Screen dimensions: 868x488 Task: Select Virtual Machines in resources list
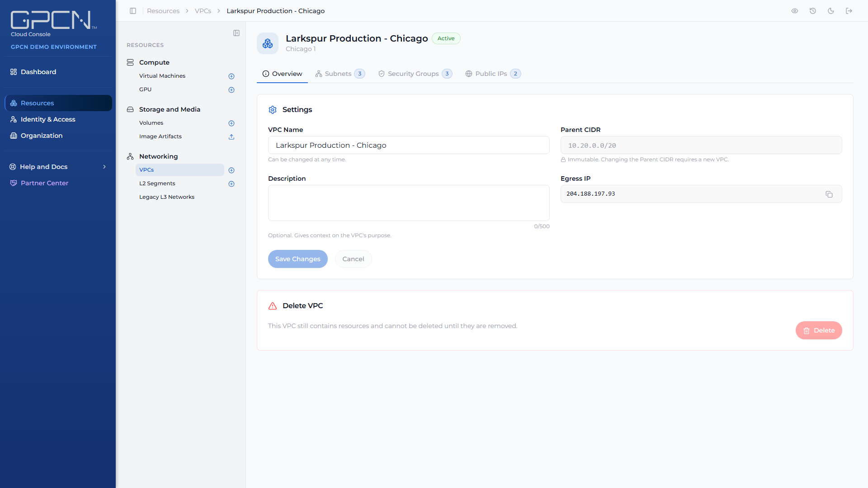162,76
